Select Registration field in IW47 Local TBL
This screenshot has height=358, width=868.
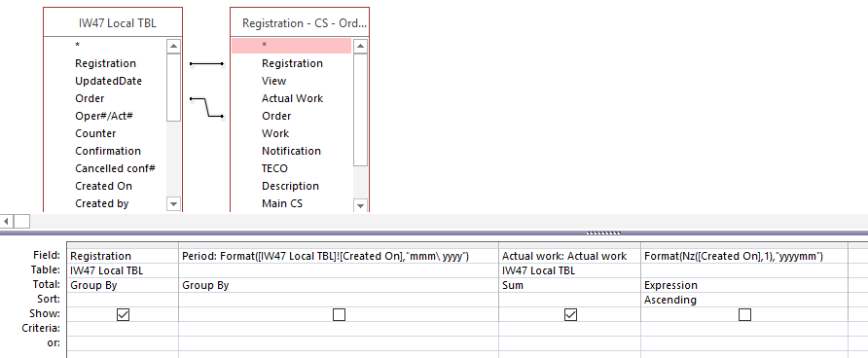pos(105,63)
